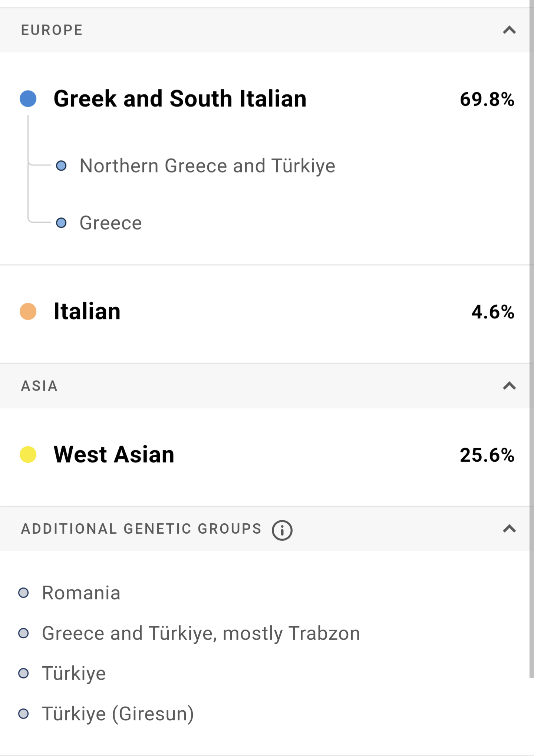This screenshot has width=534, height=756.
Task: Select the West Asian ancestry entry
Action: point(114,455)
